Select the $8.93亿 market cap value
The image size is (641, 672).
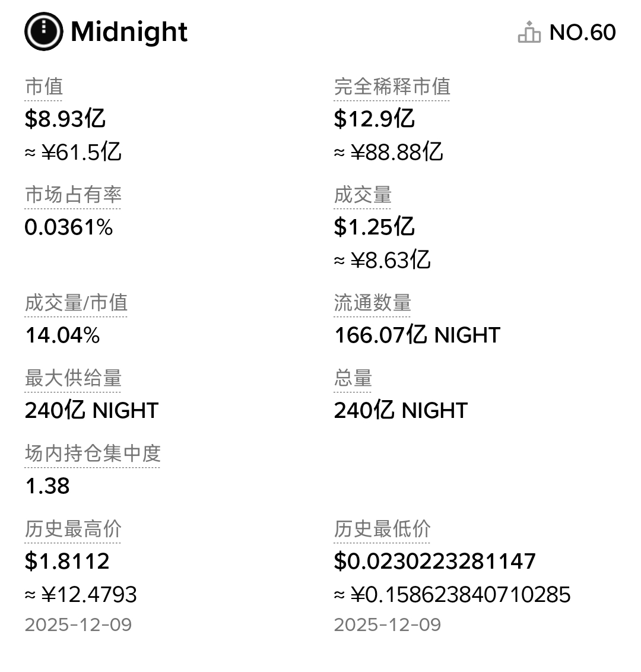click(x=65, y=119)
